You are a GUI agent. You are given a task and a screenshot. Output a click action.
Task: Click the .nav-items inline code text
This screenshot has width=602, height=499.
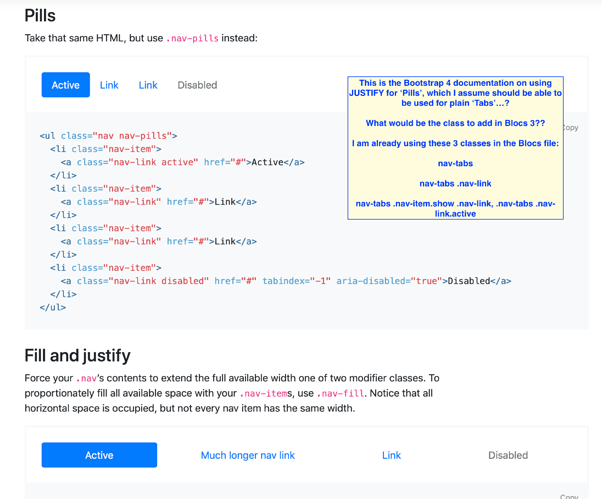tap(268, 394)
